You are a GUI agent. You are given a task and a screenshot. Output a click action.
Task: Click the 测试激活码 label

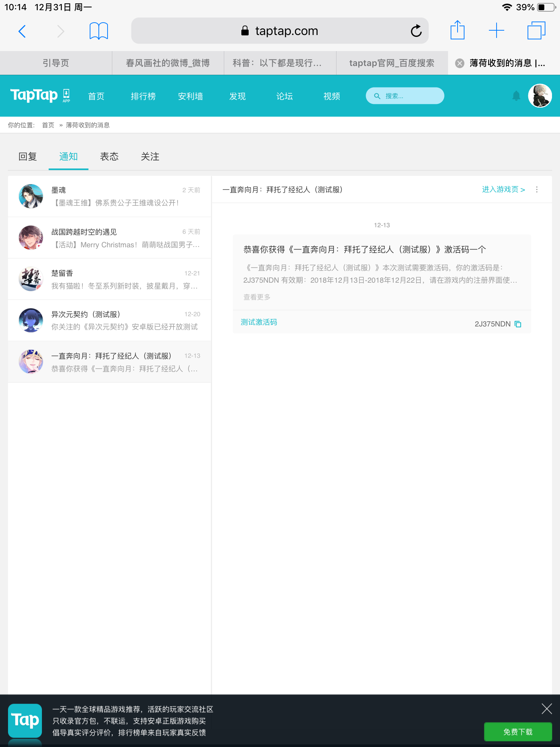[x=259, y=322]
